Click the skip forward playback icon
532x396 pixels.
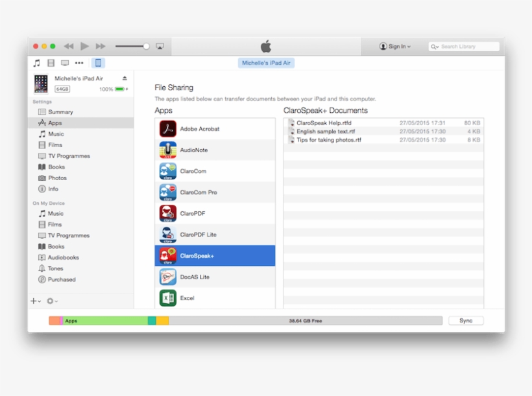click(101, 46)
